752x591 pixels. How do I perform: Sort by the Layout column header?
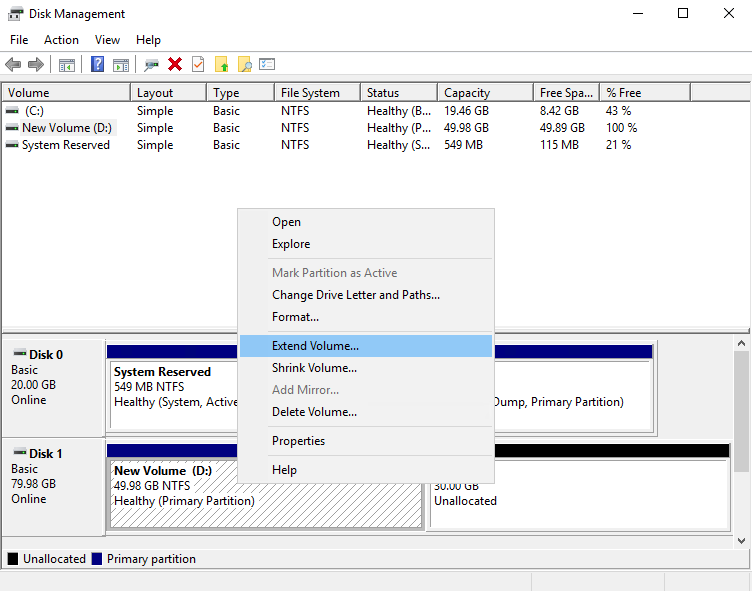tap(168, 93)
